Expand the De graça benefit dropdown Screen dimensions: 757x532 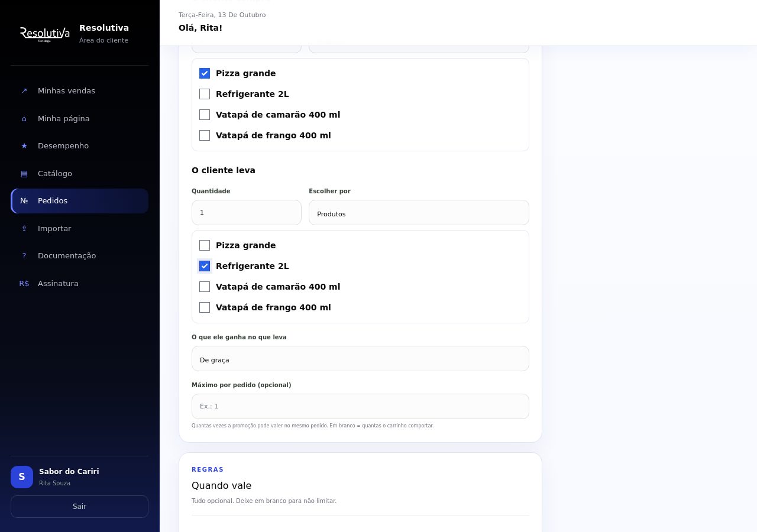click(360, 359)
